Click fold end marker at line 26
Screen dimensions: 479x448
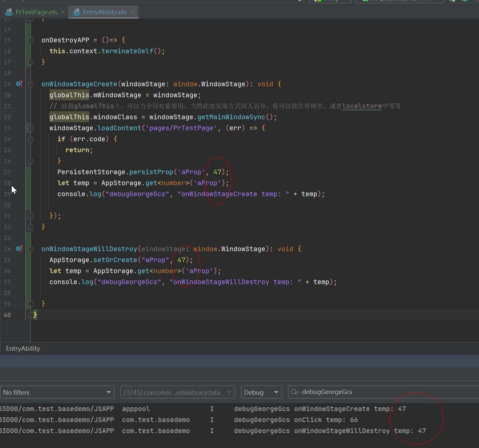[31, 161]
